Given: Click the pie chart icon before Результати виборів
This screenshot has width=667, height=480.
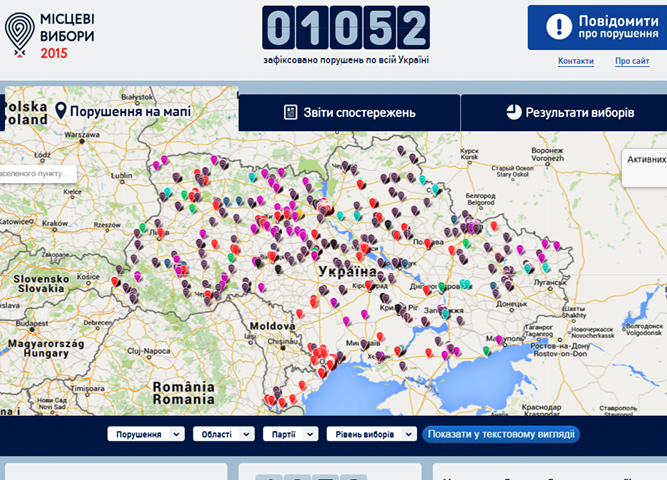Looking at the screenshot, I should [513, 112].
